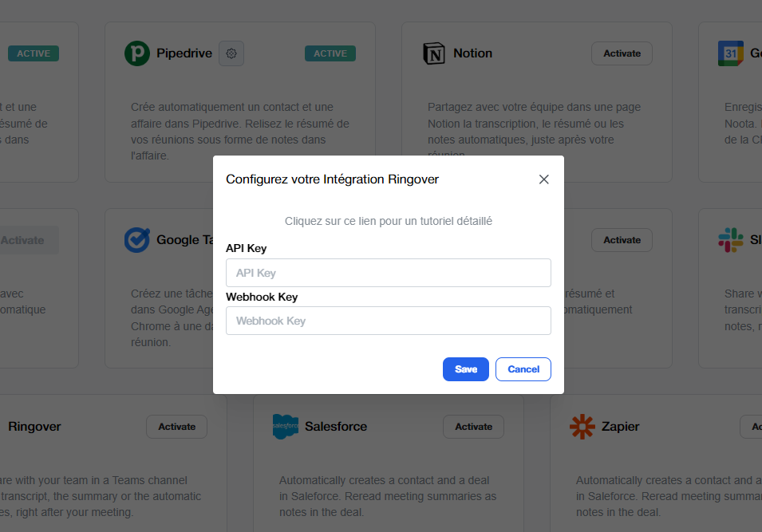Click Pipedrive's ACTIVE status badge
762x532 pixels.
click(x=330, y=53)
